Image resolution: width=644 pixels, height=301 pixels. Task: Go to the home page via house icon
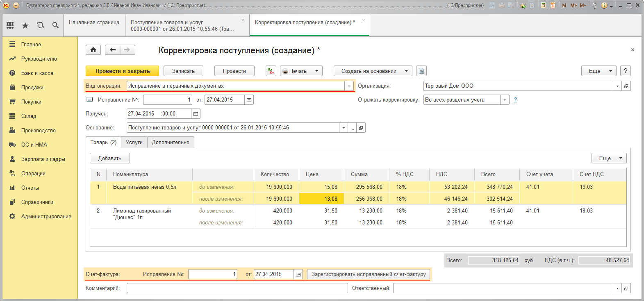coord(93,50)
